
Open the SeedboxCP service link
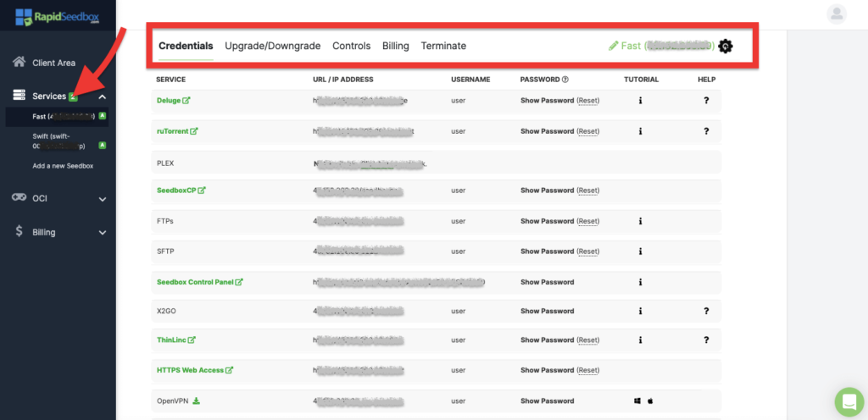(181, 191)
